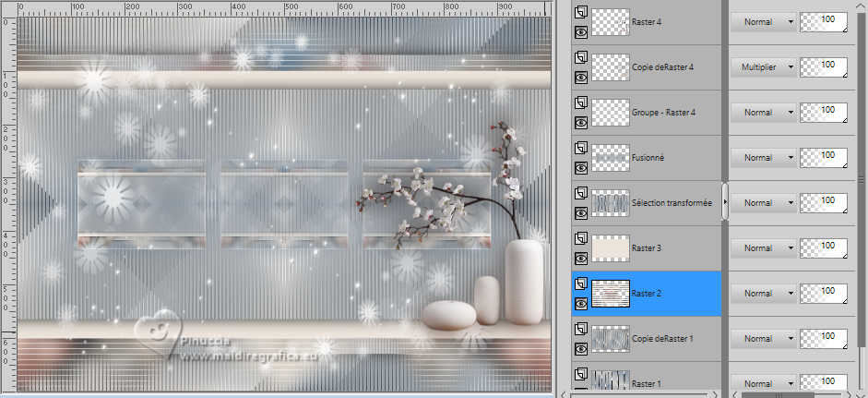
Task: Click the layer type icon of Copie de Raster 1
Action: (581, 330)
